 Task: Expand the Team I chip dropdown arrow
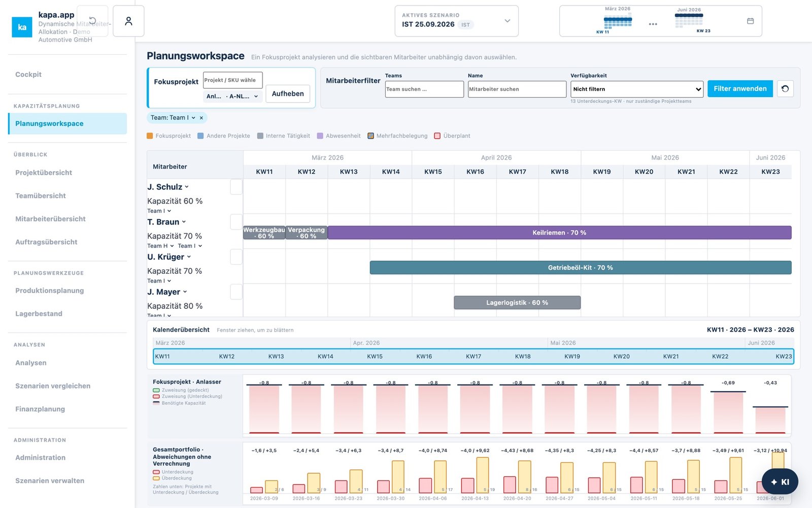tap(193, 118)
